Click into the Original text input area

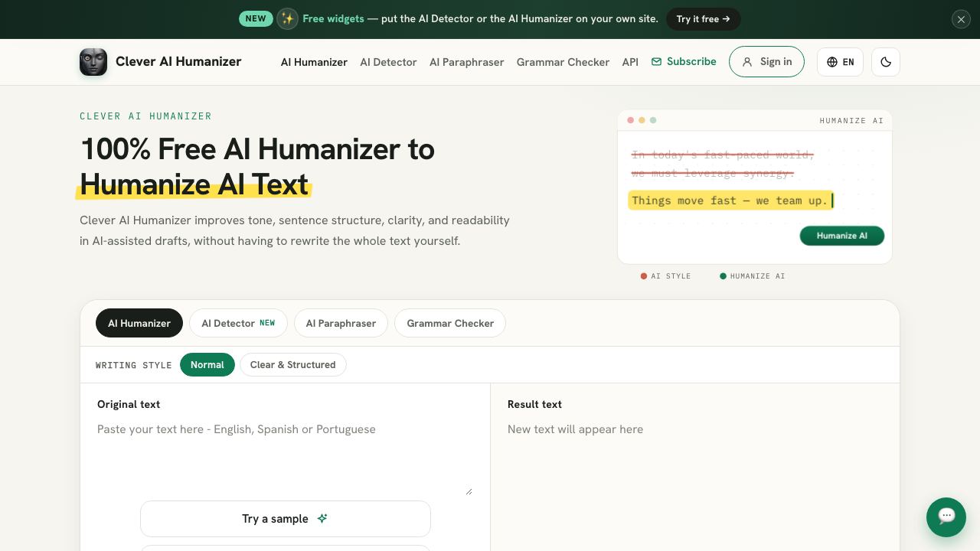tap(285, 457)
